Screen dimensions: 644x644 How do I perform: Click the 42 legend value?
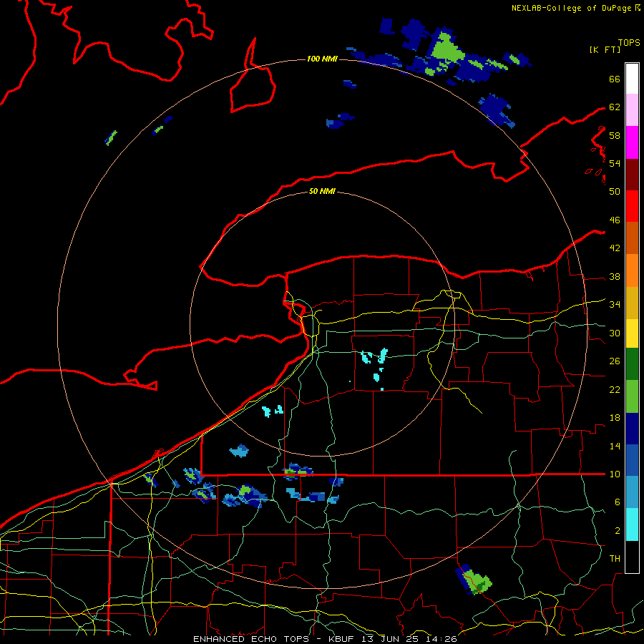click(x=615, y=248)
